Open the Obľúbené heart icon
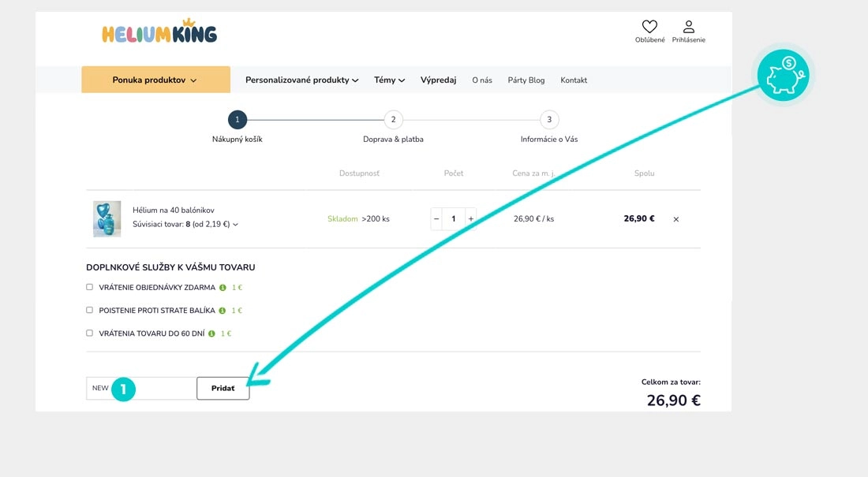 tap(649, 28)
